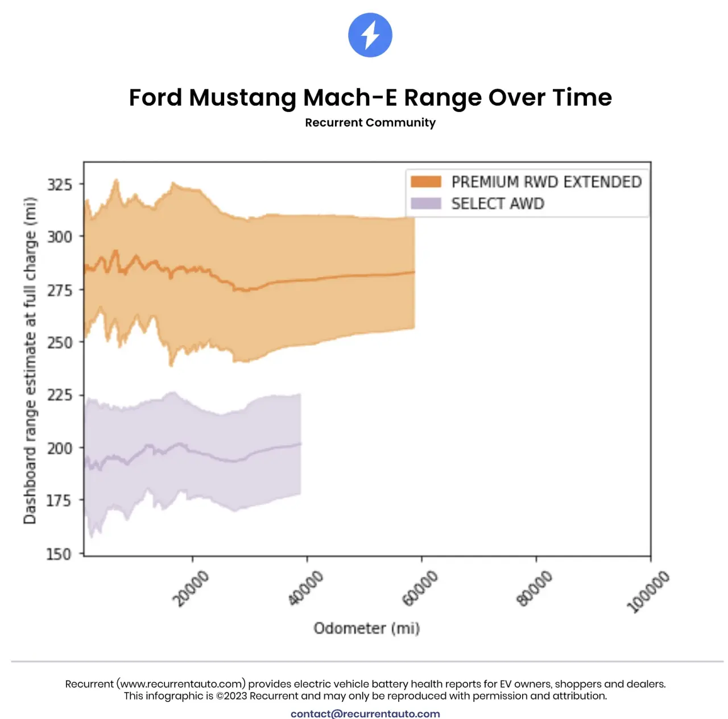Click the 150 y-axis tick label

tap(60, 554)
